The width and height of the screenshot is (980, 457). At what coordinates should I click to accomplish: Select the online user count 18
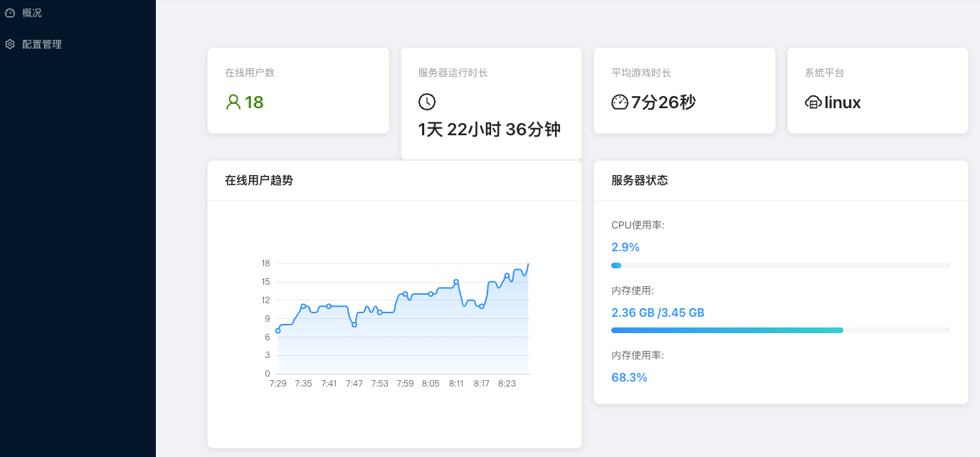[254, 103]
